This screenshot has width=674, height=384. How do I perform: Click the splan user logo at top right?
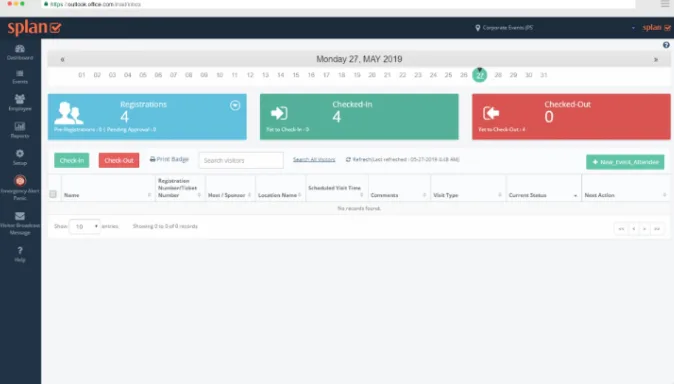[656, 28]
